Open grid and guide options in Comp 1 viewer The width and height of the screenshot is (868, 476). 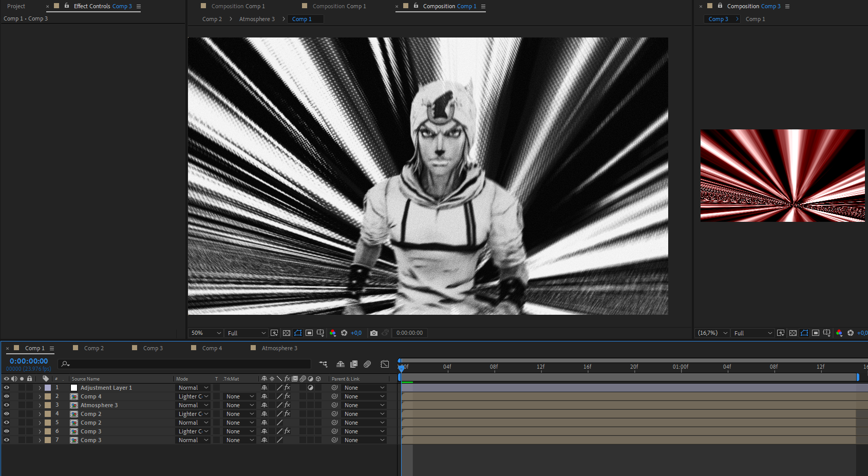[x=320, y=333]
